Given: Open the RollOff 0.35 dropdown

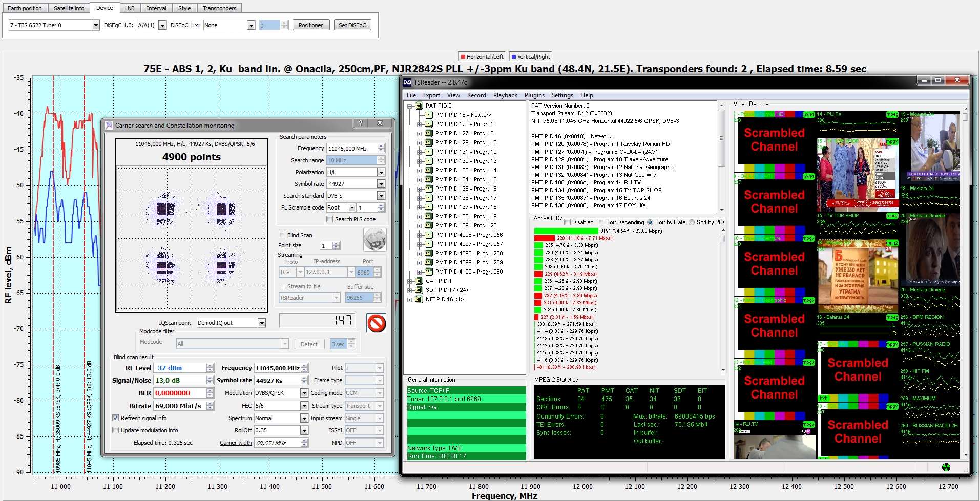Looking at the screenshot, I should 304,430.
